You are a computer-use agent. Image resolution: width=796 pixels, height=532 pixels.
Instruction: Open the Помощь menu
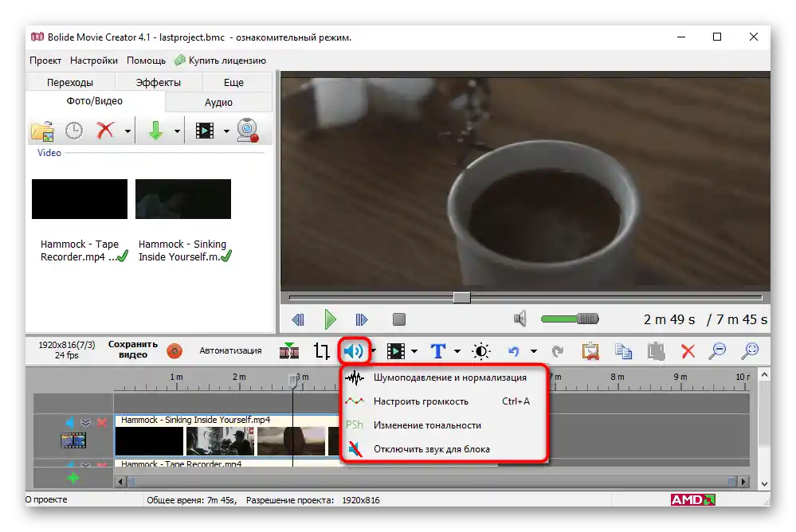tap(146, 61)
